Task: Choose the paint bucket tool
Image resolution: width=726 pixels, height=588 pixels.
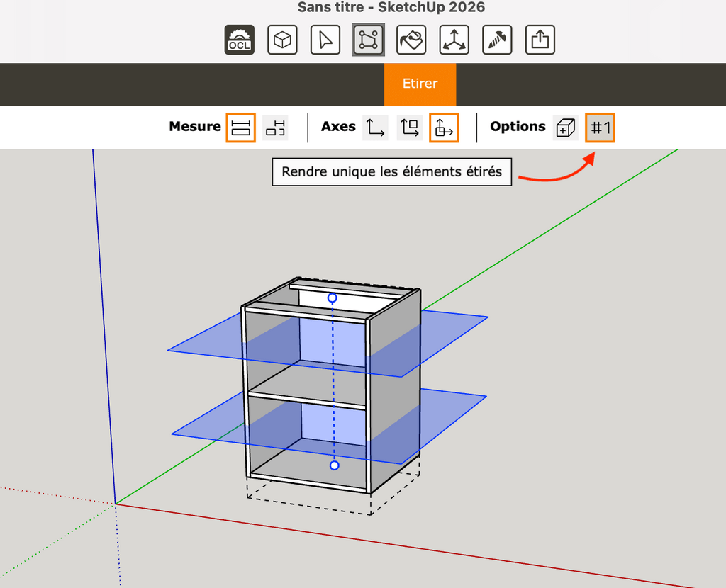Action: tap(411, 40)
